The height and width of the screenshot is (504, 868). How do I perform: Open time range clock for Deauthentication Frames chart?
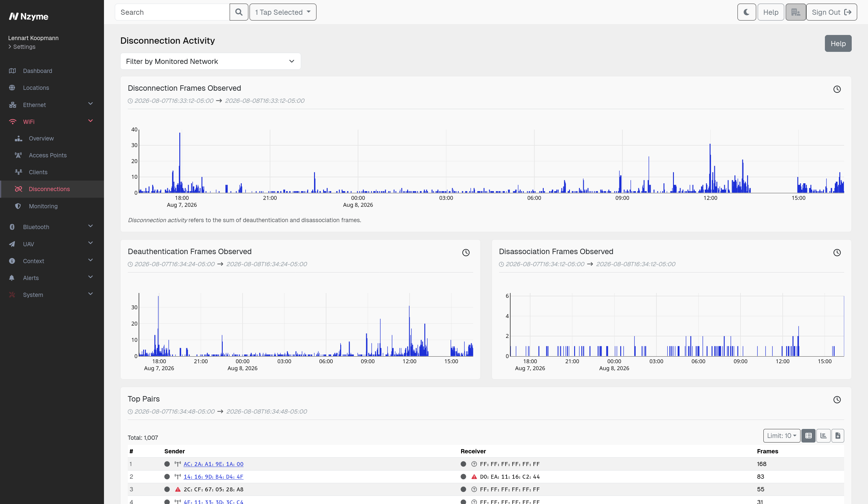click(x=466, y=253)
